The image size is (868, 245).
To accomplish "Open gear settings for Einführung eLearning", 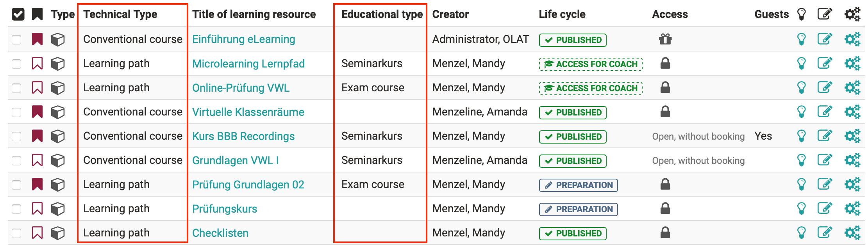I will 852,39.
